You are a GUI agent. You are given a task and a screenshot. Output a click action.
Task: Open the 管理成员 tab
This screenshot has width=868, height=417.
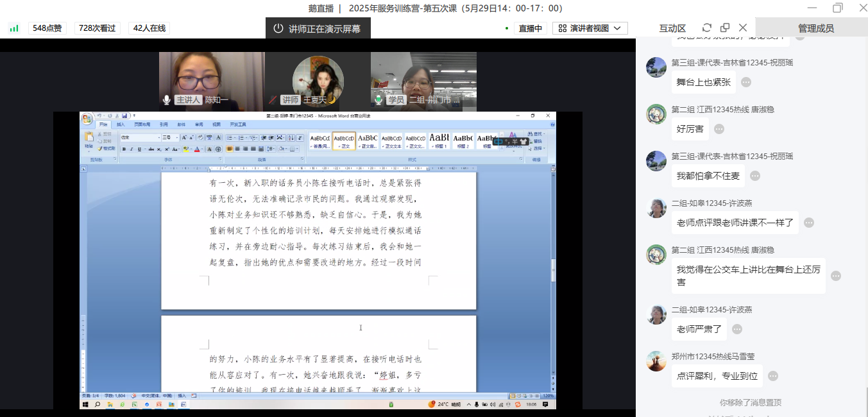point(815,28)
